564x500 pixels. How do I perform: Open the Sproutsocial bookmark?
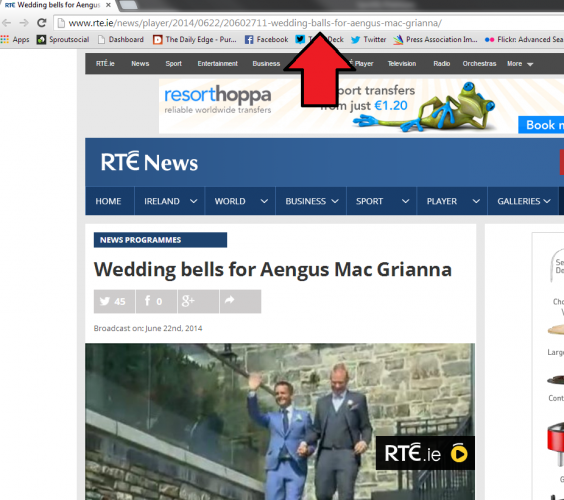coord(63,40)
